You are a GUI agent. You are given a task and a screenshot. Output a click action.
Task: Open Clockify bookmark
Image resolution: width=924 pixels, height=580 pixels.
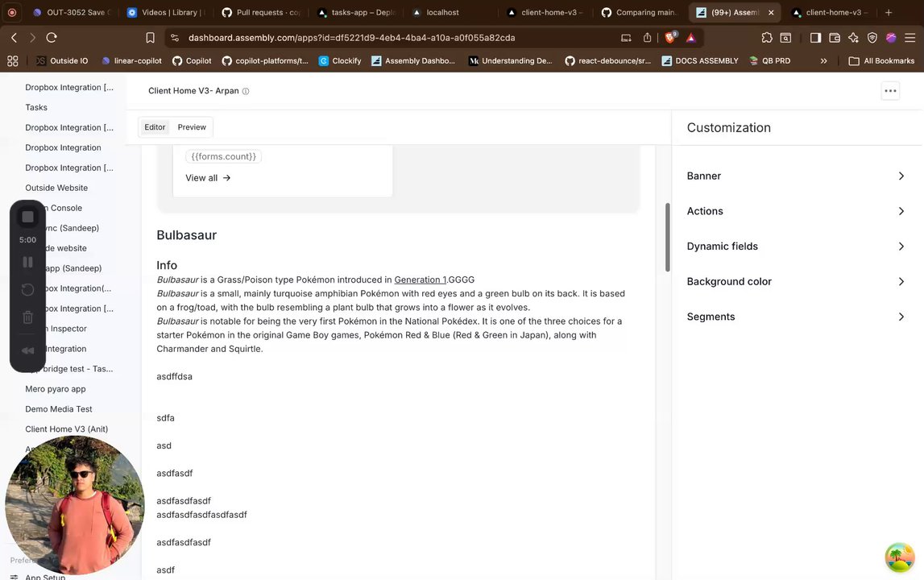click(340, 60)
